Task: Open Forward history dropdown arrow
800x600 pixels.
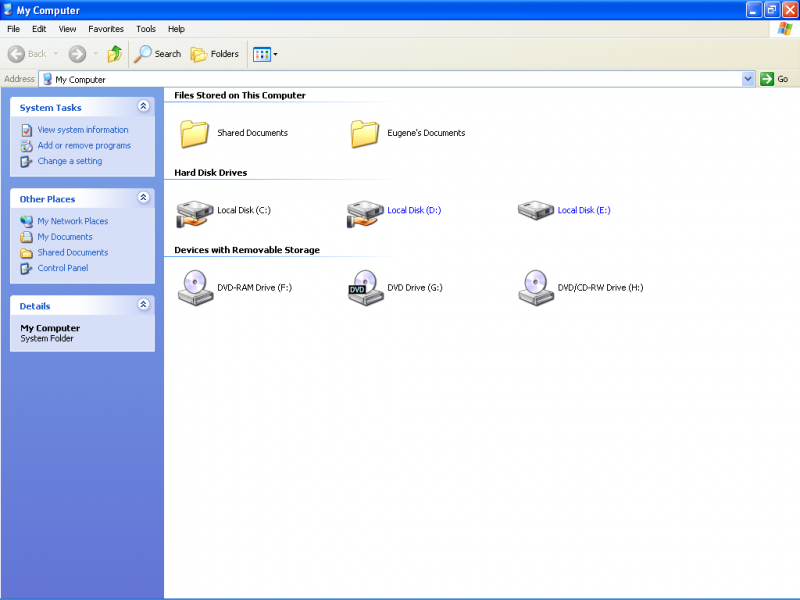Action: pos(95,54)
